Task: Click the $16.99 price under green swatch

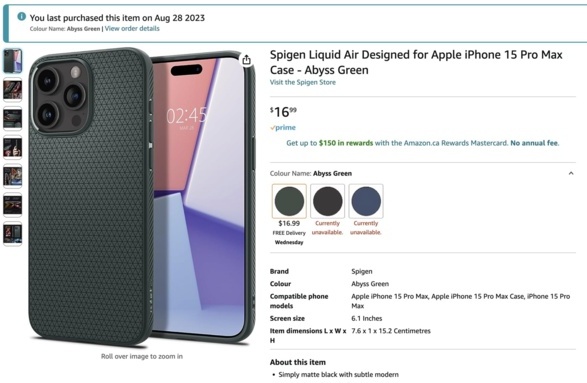Action: (289, 224)
